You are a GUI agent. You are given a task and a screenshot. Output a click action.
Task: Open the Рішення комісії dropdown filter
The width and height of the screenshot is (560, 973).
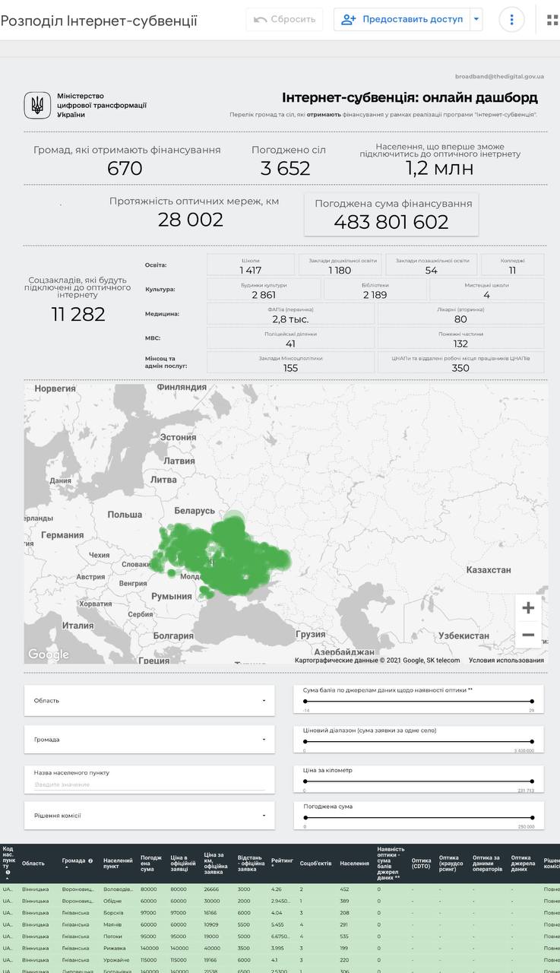coord(150,816)
